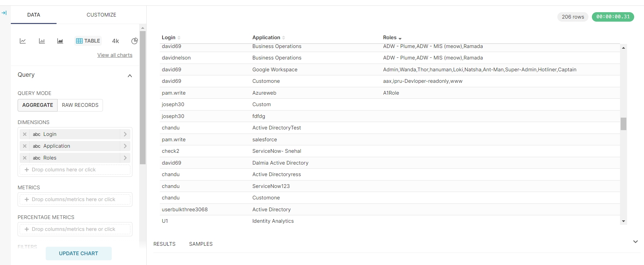644x265 pixels.
Task: Expand the results panel chevron
Action: 635,242
